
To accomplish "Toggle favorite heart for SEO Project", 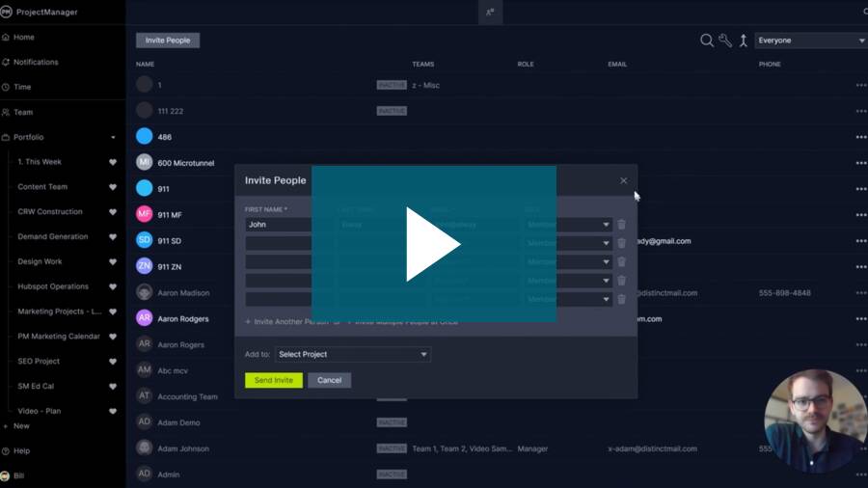I will (x=113, y=362).
